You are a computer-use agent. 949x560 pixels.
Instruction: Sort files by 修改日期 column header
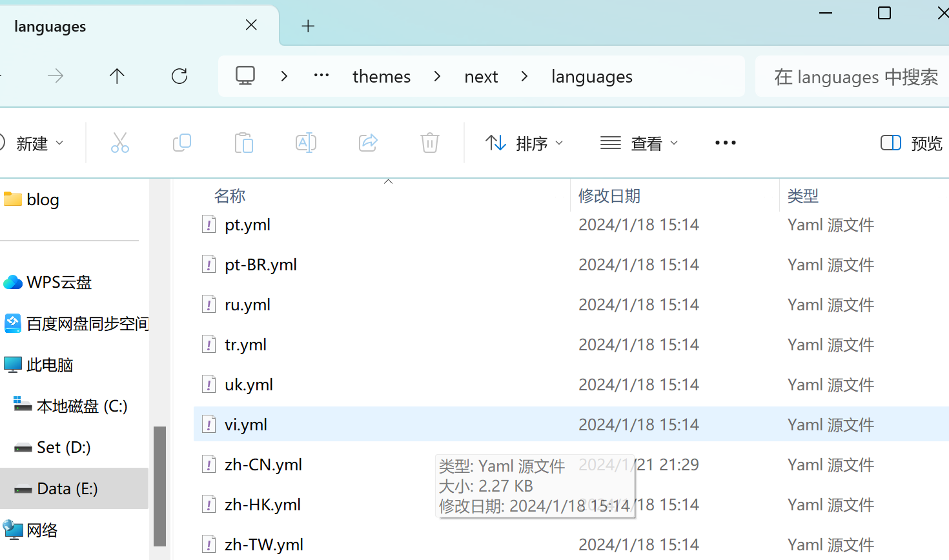tap(609, 195)
